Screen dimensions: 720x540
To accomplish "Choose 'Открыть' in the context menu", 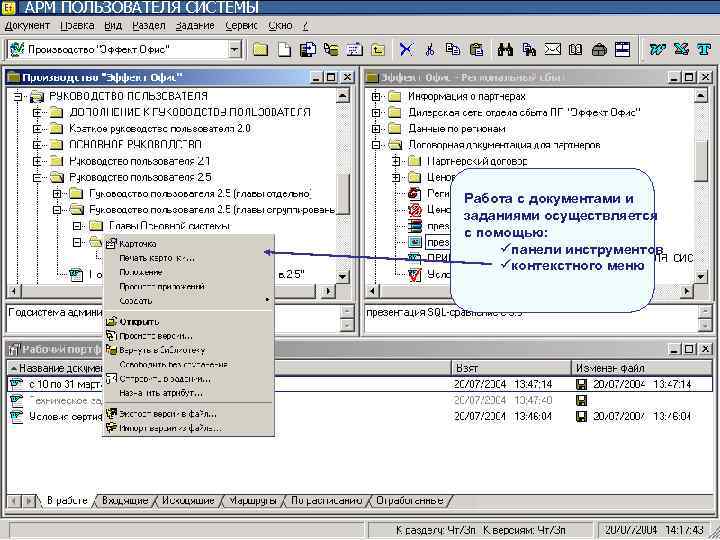I will pos(189,321).
